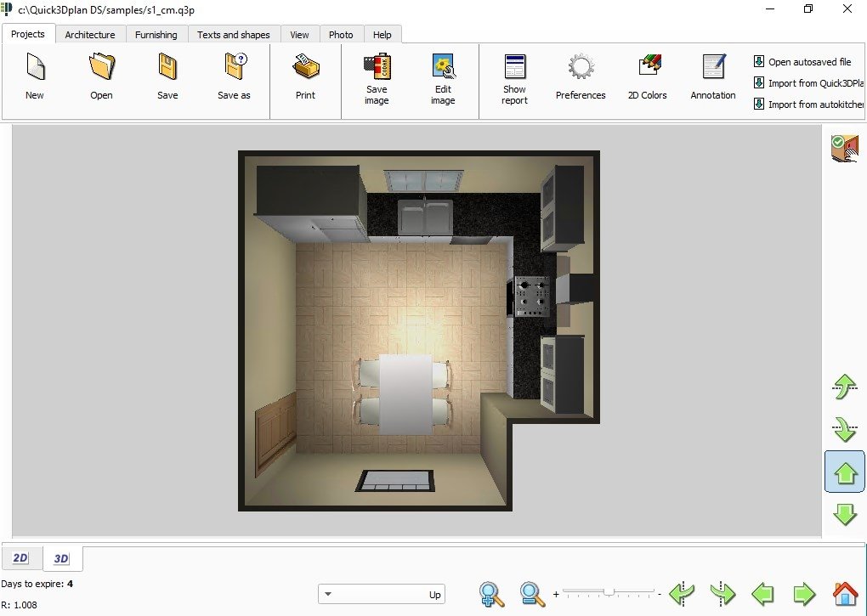Screen dimensions: 867x616
Task: Restore the window size
Action: pyautogui.click(x=808, y=8)
